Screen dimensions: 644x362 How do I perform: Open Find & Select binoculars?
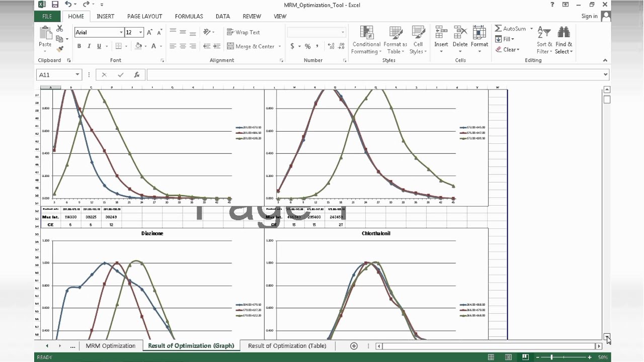(x=563, y=40)
